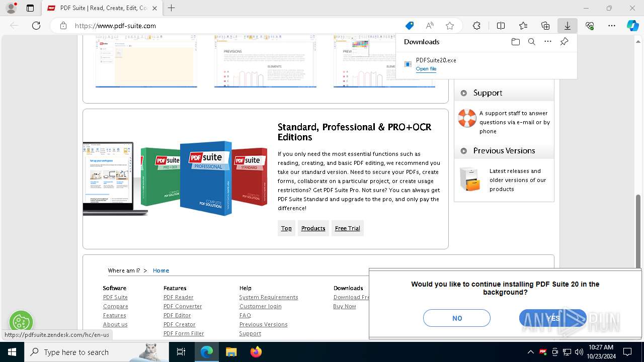This screenshot has width=644, height=362.
Task: Open Browser essentials heart icon
Action: click(x=590, y=26)
